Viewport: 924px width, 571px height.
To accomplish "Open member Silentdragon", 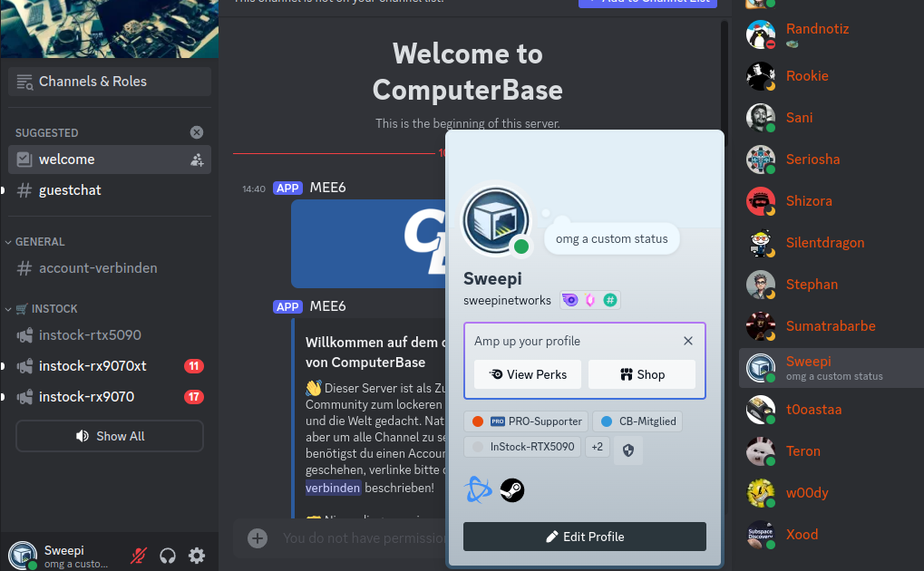I will point(832,243).
